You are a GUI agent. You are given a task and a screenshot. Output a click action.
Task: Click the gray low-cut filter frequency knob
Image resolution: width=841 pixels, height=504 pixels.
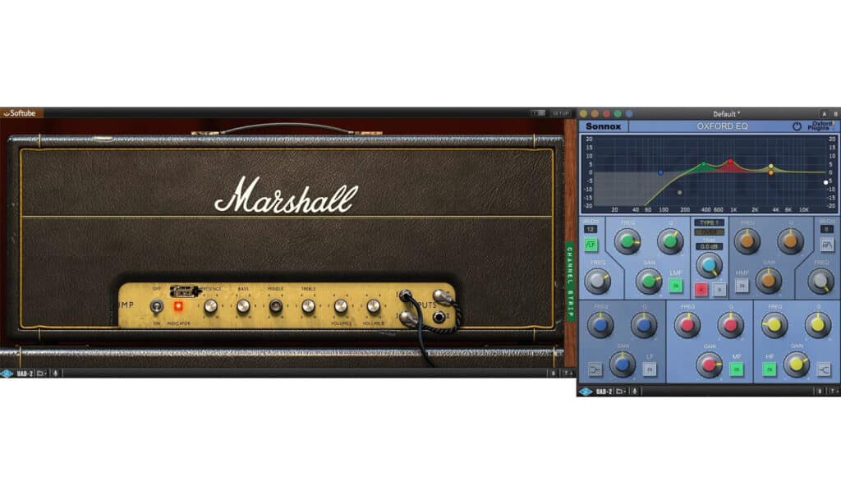pyautogui.click(x=598, y=281)
